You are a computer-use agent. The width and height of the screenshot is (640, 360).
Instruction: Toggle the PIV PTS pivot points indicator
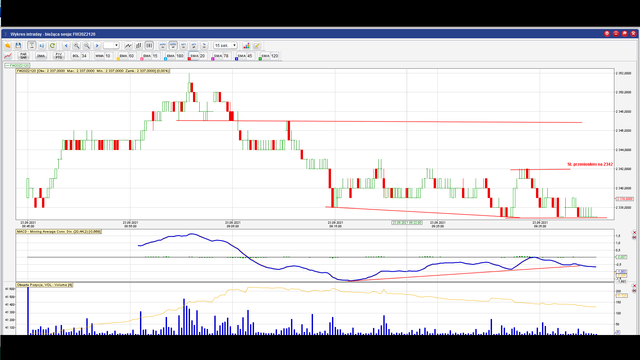click(x=59, y=56)
